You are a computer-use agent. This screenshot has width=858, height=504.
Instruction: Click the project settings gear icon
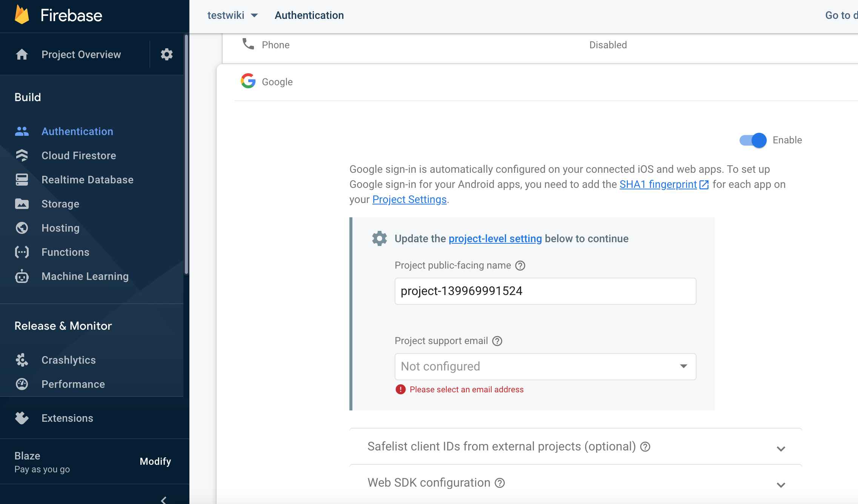pyautogui.click(x=166, y=54)
